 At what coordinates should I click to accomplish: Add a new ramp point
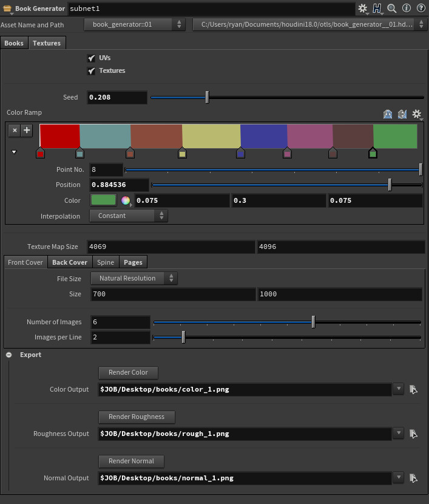tap(27, 130)
